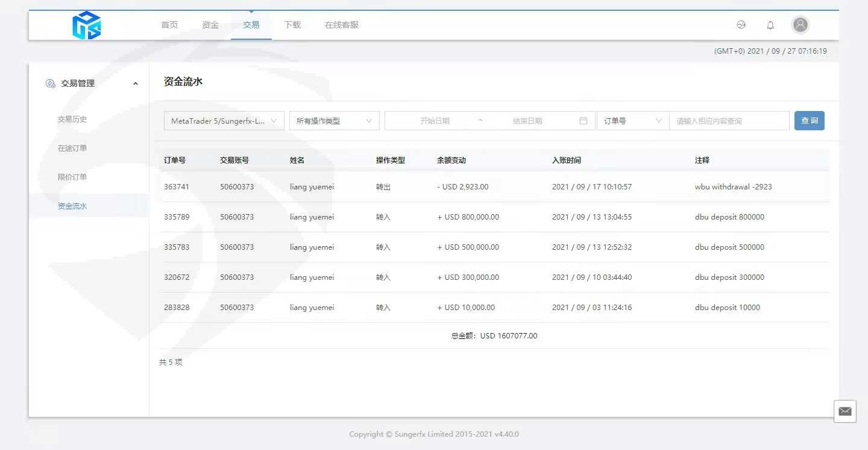Click order number 363741
The image size is (868, 450).
[x=177, y=187]
